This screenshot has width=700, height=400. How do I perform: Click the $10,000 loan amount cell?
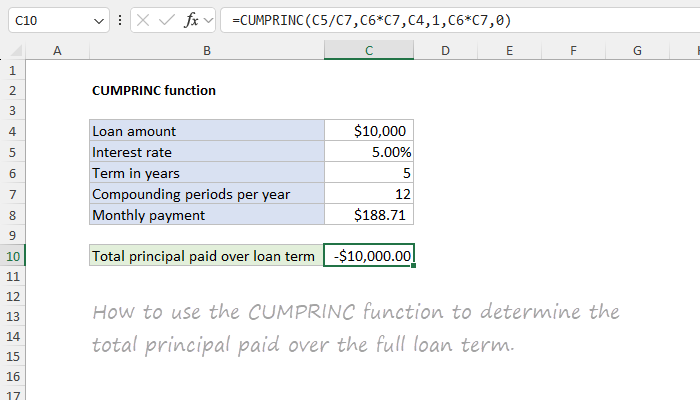[x=369, y=131]
